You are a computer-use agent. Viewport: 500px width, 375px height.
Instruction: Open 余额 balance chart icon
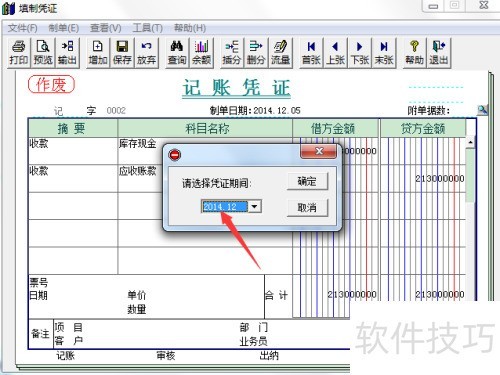[x=201, y=53]
